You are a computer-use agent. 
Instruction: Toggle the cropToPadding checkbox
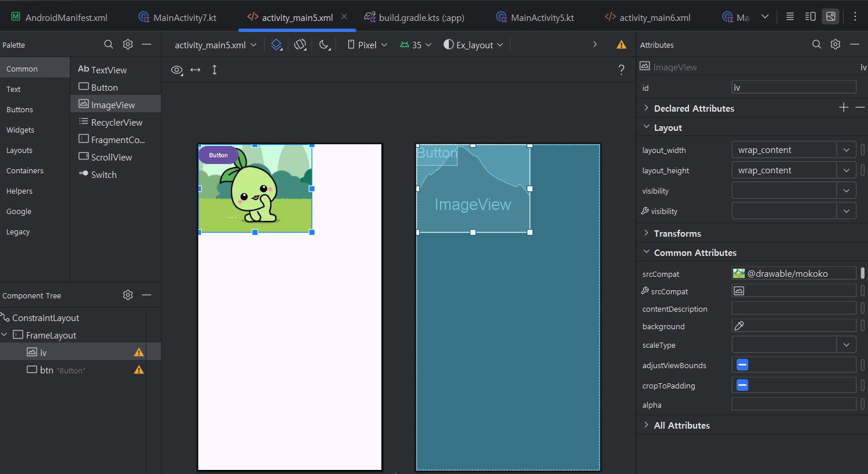point(742,386)
